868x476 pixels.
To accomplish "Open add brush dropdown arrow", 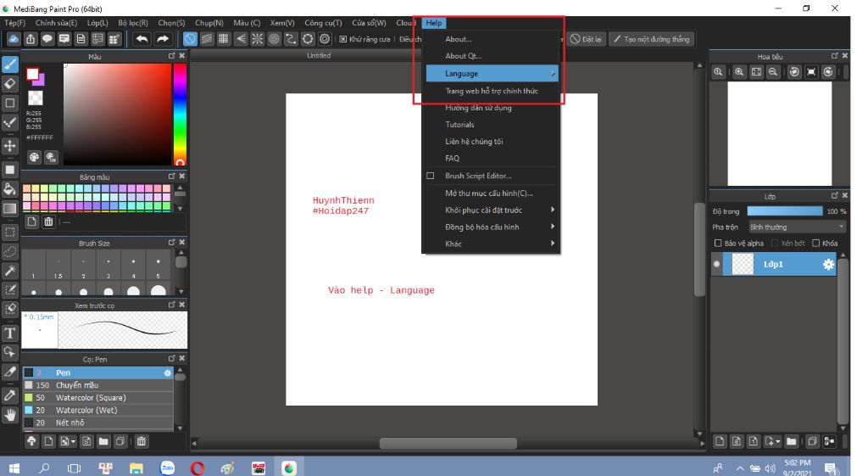I will [x=73, y=442].
